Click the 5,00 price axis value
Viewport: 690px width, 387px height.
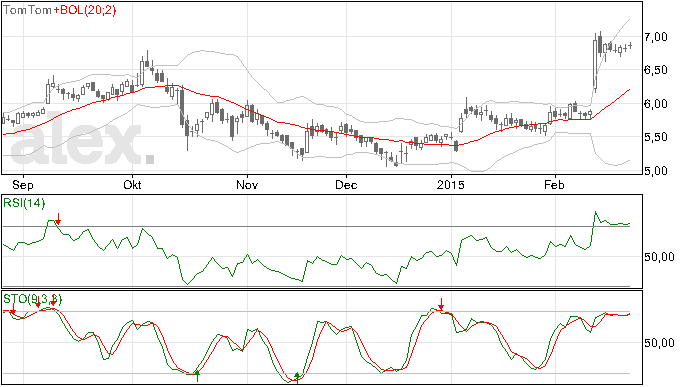click(x=656, y=171)
